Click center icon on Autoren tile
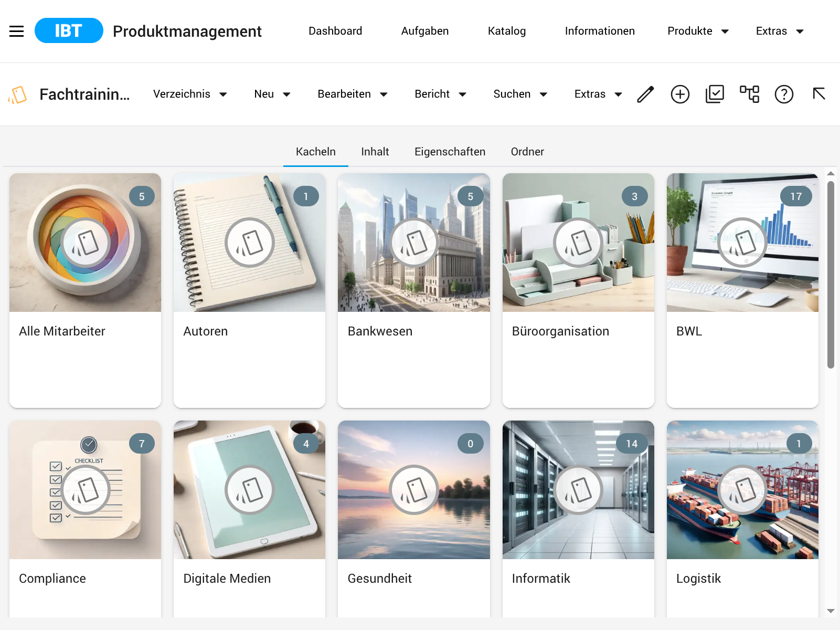This screenshot has height=630, width=840. tap(250, 243)
